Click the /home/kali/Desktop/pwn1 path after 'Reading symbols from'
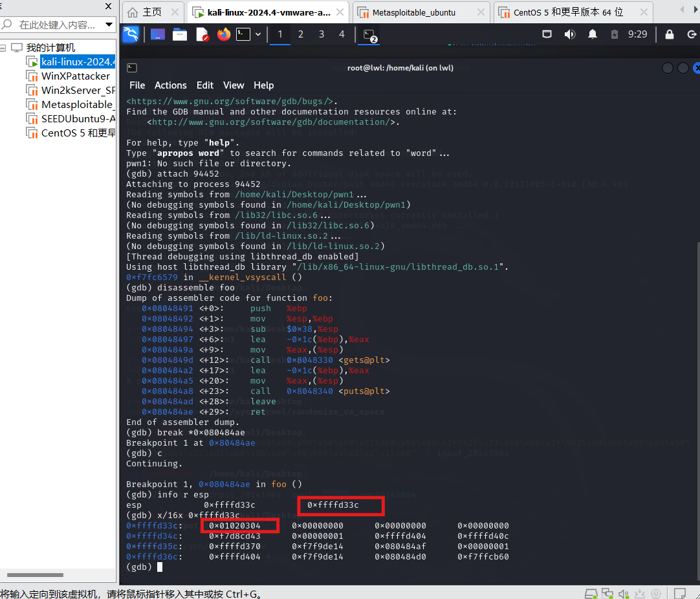 (294, 195)
